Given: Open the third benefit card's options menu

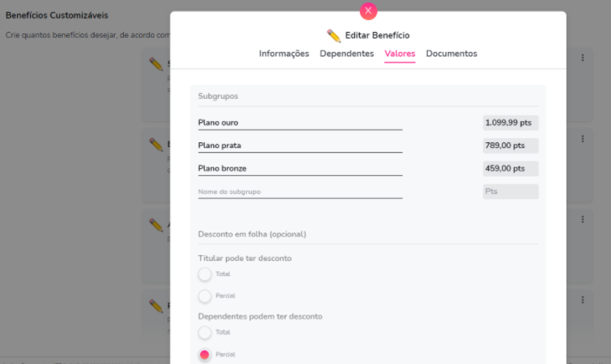Looking at the screenshot, I should [x=583, y=219].
